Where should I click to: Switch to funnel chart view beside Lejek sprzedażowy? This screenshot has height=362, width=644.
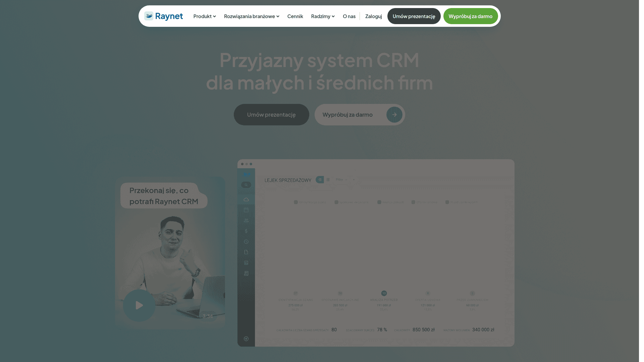pos(320,180)
